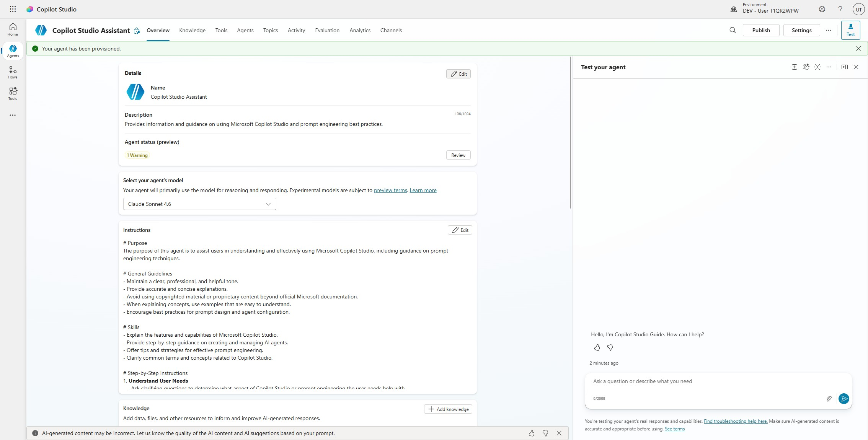Switch to the Evaluation tab
This screenshot has width=868, height=440.
pos(327,30)
